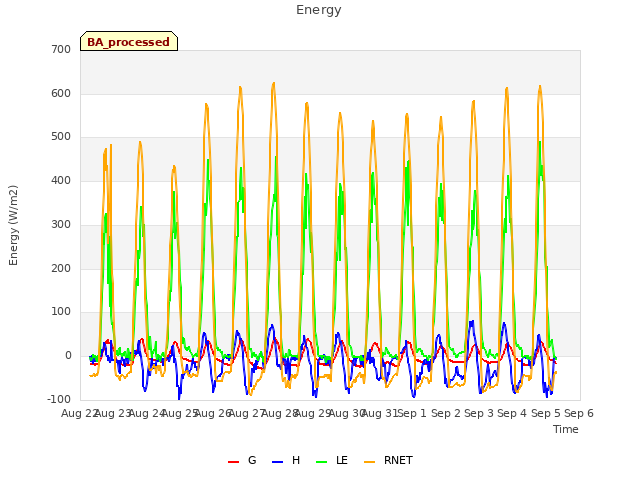Select the RNET legend entry

(x=388, y=460)
